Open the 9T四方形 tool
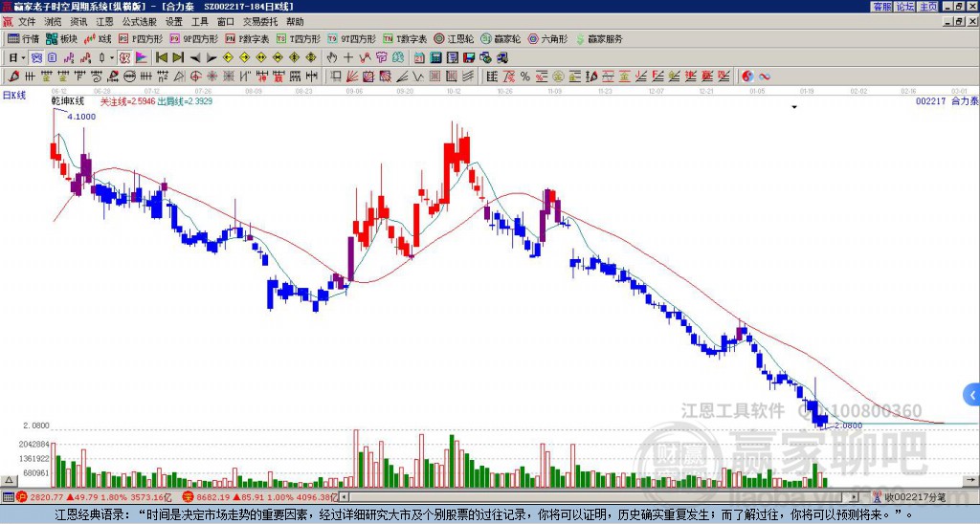 click(351, 38)
